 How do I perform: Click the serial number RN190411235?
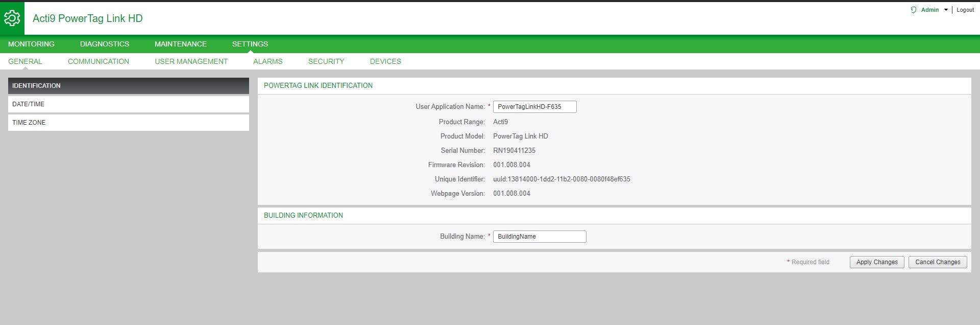(514, 151)
